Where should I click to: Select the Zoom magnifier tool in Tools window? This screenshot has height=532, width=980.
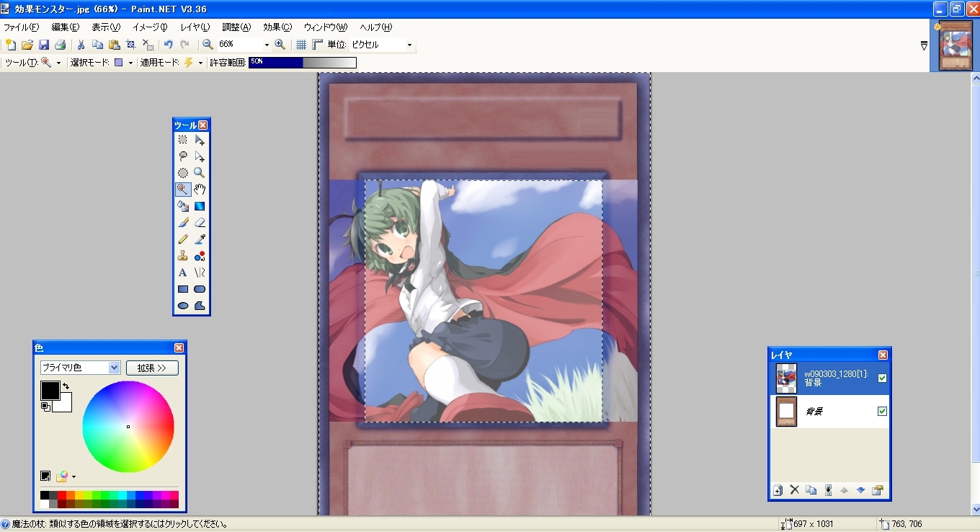tap(200, 173)
